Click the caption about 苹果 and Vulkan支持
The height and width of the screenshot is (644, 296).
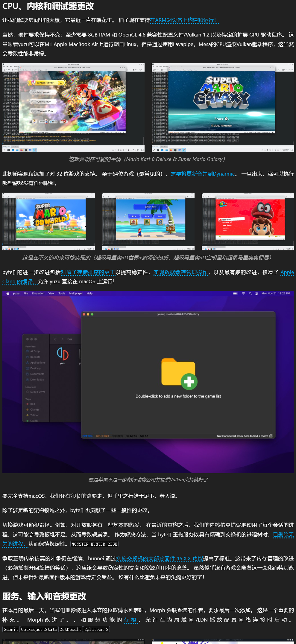pyautogui.click(x=148, y=479)
